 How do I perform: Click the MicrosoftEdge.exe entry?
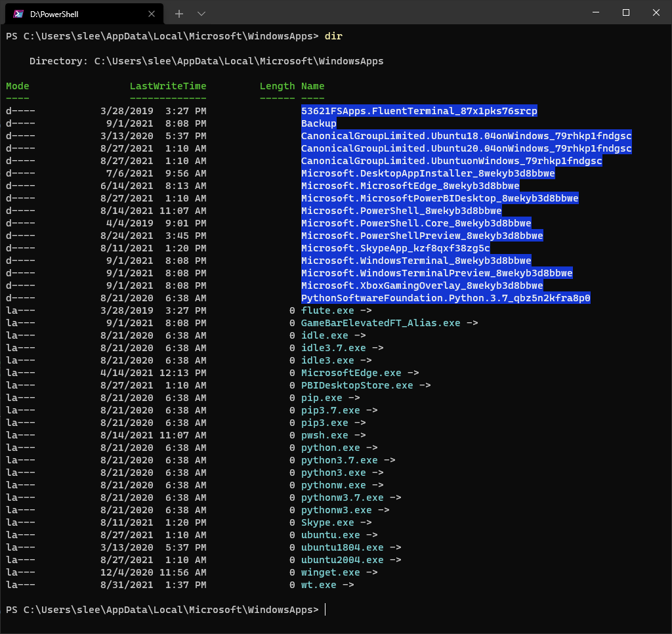coord(351,373)
